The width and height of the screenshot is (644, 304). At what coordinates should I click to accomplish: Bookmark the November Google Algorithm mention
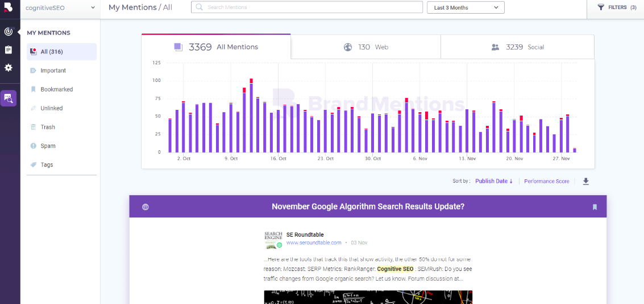595,207
